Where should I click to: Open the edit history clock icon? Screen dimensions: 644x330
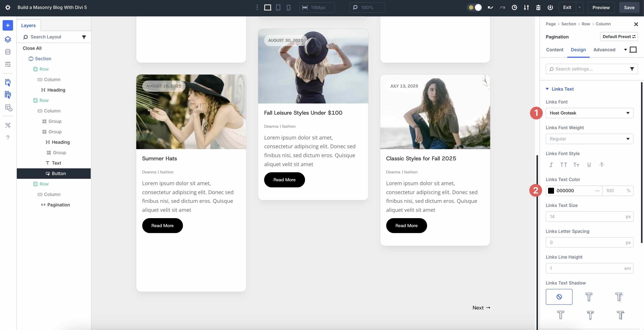click(x=514, y=7)
